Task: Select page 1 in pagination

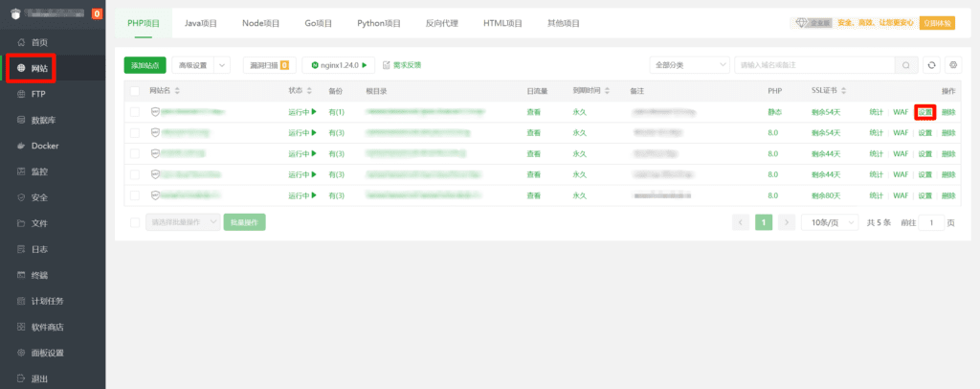Action: pos(764,222)
